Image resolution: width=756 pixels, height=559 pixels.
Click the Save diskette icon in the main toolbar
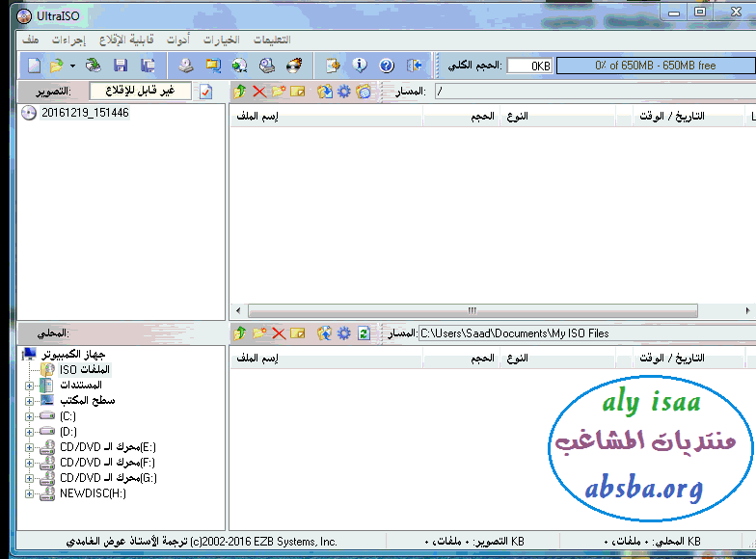click(x=121, y=66)
